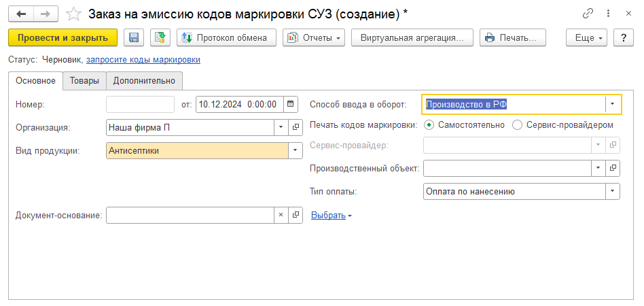This screenshot has width=644, height=306.
Task: Select the Самостоятельно radio option
Action: [429, 125]
